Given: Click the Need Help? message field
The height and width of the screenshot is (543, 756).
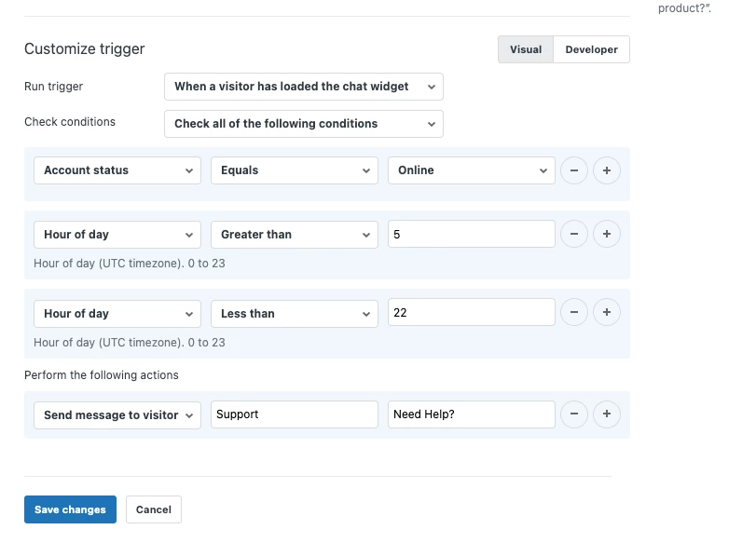Looking at the screenshot, I should [x=472, y=414].
